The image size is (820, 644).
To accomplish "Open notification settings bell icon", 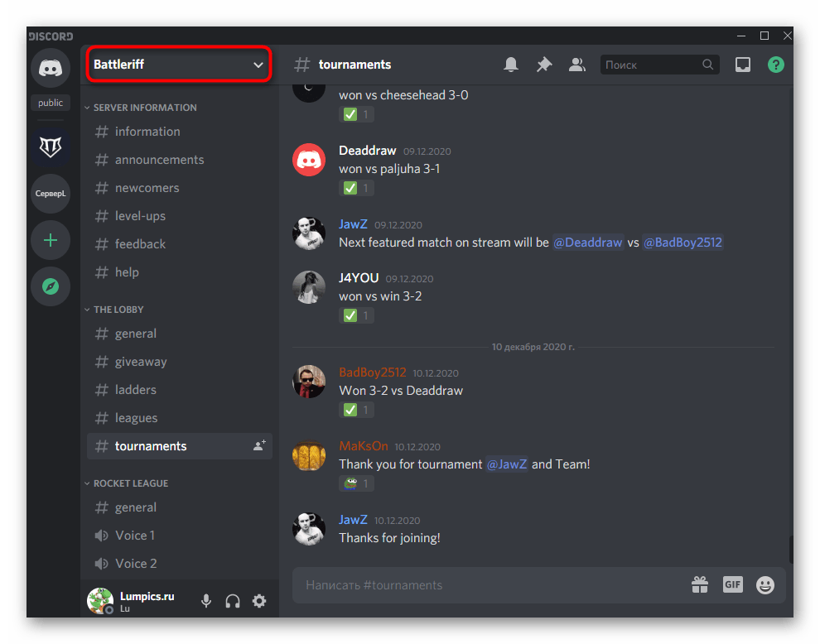I will pyautogui.click(x=511, y=65).
